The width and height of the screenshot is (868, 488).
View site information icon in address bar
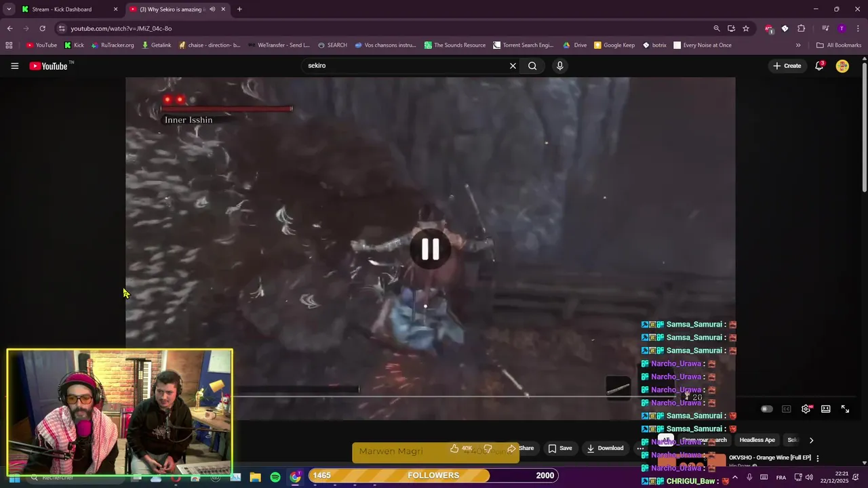(62, 28)
